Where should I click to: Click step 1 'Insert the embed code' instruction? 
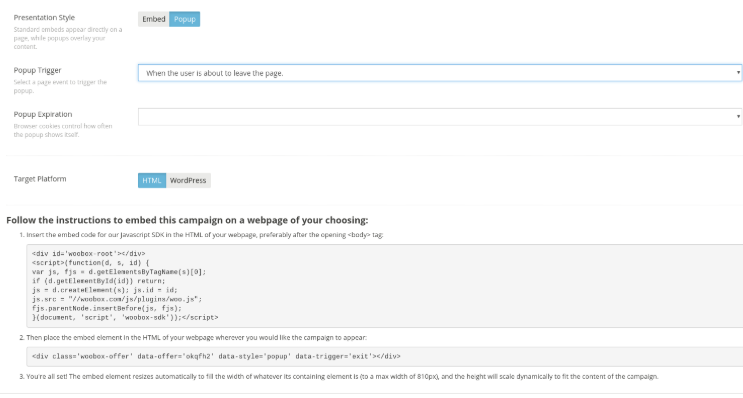coord(205,235)
